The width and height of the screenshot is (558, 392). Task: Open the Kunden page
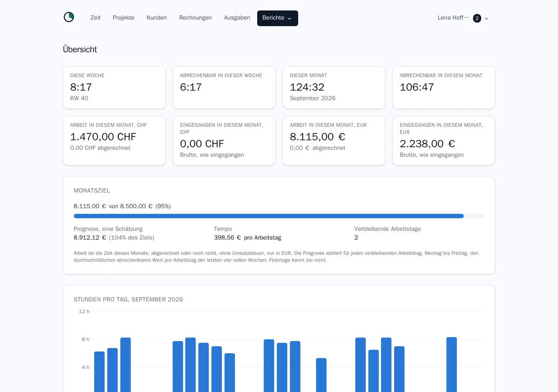click(x=157, y=18)
